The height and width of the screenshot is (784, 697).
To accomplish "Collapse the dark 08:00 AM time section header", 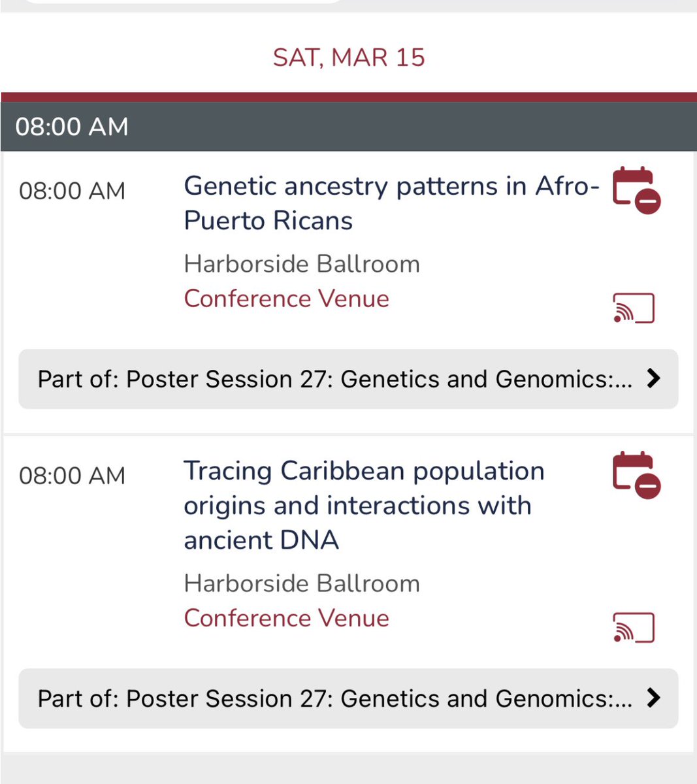I will (348, 127).
